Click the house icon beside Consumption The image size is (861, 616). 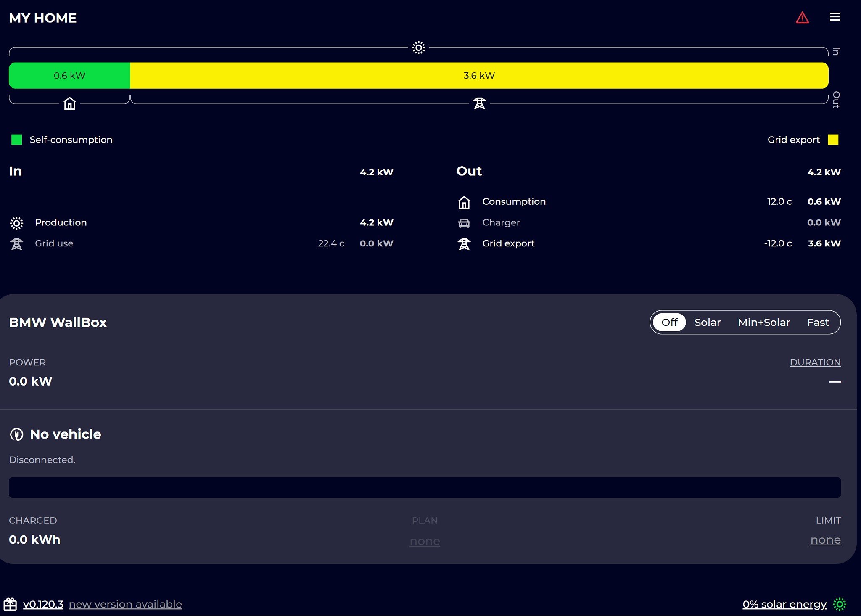464,202
